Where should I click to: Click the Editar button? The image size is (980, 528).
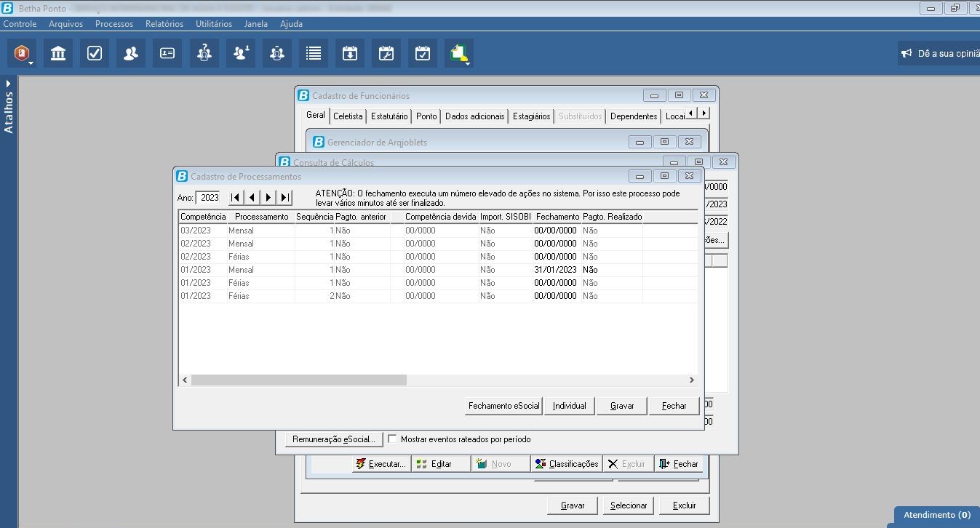click(x=441, y=464)
